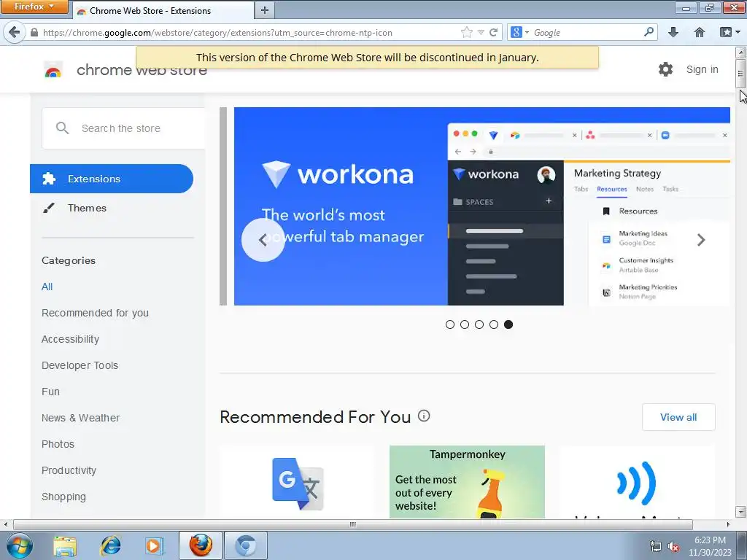The image size is (747, 560).
Task: Open search engine chooser dropdown arrow
Action: [527, 32]
